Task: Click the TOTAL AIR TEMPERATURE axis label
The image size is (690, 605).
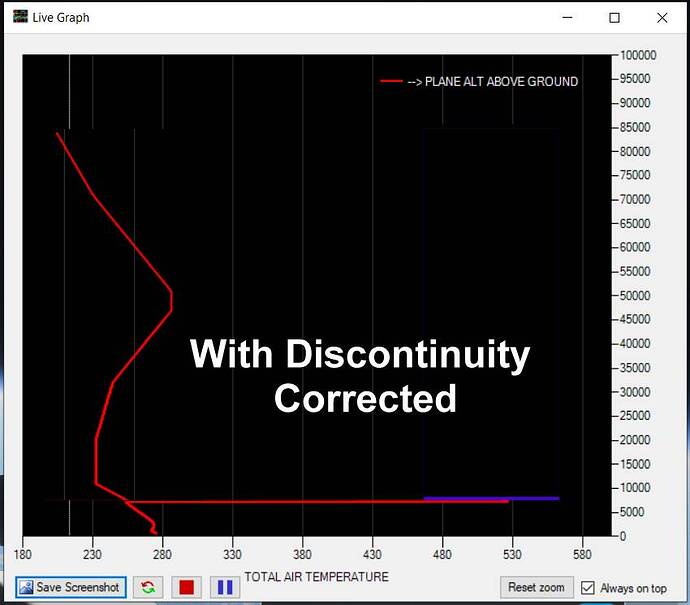Action: point(316,577)
